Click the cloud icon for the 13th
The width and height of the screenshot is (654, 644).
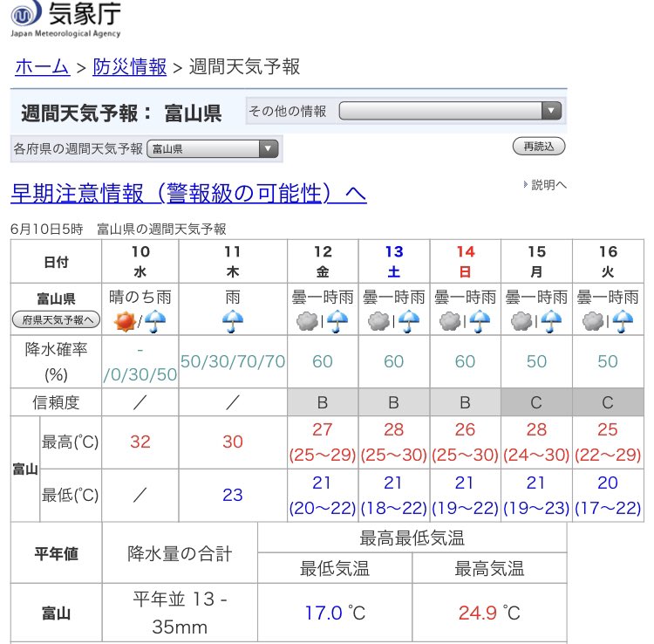(378, 321)
